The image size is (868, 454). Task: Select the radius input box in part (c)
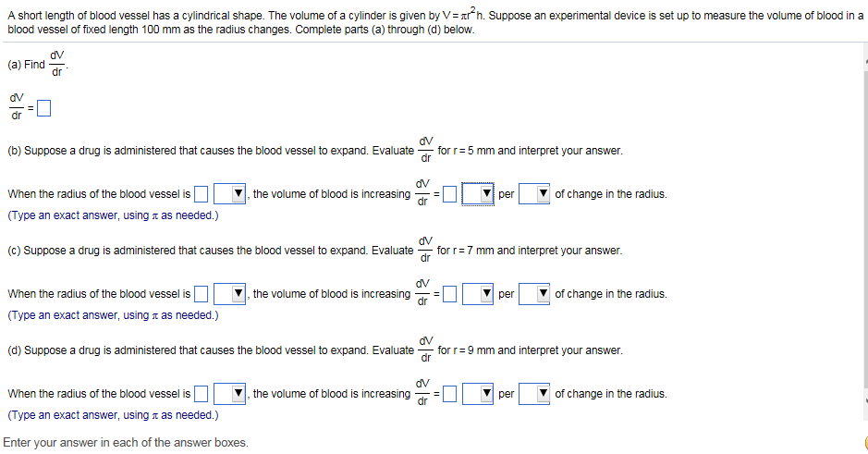(x=201, y=294)
